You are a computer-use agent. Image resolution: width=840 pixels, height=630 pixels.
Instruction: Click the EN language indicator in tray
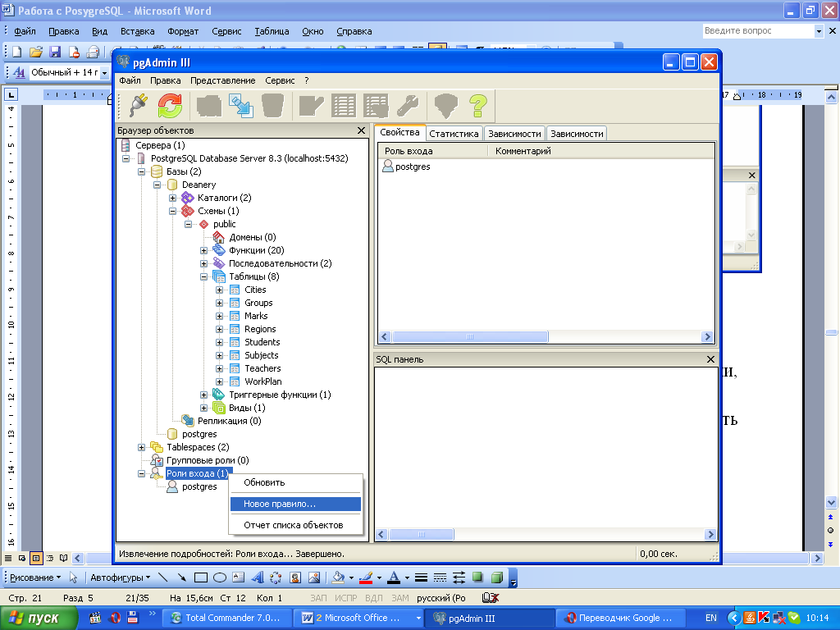pos(711,618)
